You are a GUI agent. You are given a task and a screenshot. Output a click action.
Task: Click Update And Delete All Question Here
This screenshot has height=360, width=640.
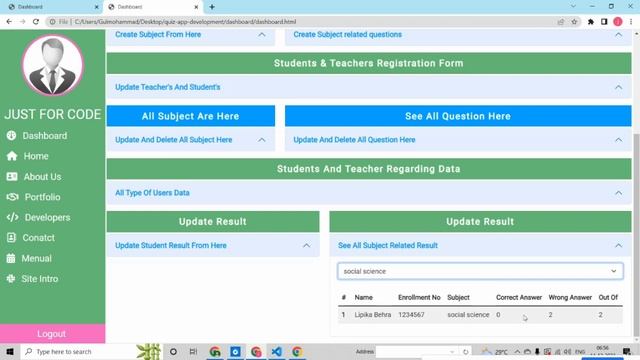click(x=354, y=140)
